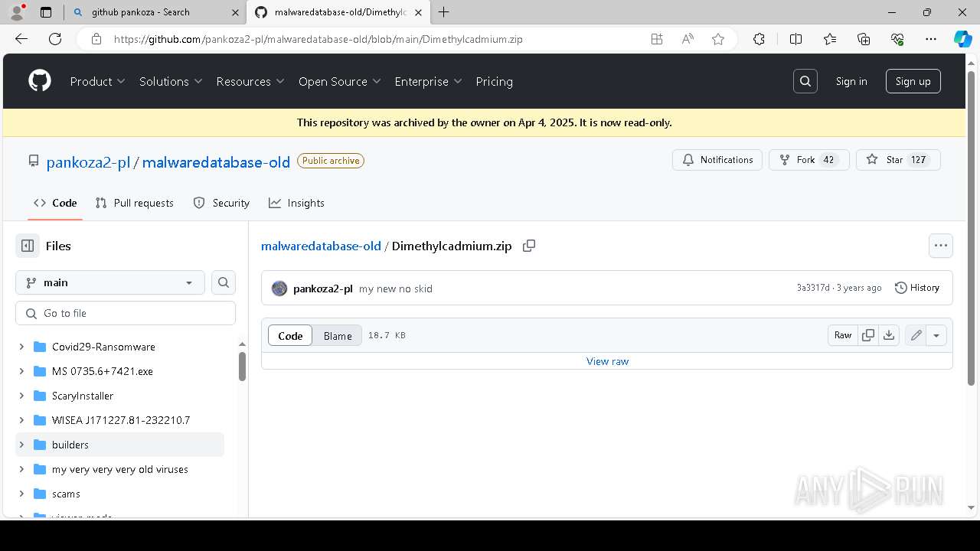Image resolution: width=980 pixels, height=551 pixels.
Task: Open the tab actions menu icon
Action: pyautogui.click(x=46, y=12)
